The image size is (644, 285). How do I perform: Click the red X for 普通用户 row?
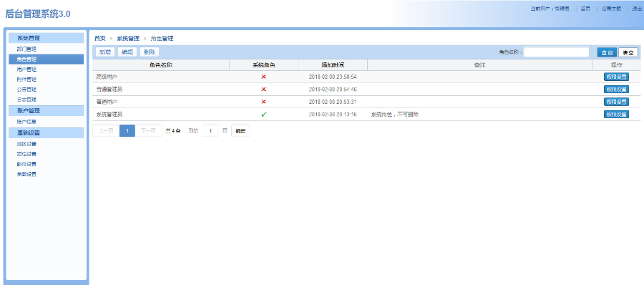tap(263, 102)
